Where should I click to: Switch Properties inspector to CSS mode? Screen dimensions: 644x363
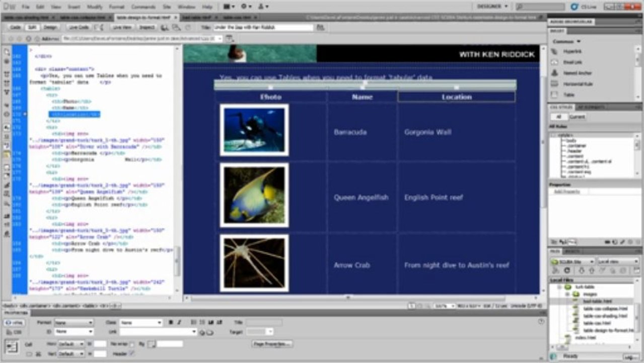pyautogui.click(x=15, y=332)
